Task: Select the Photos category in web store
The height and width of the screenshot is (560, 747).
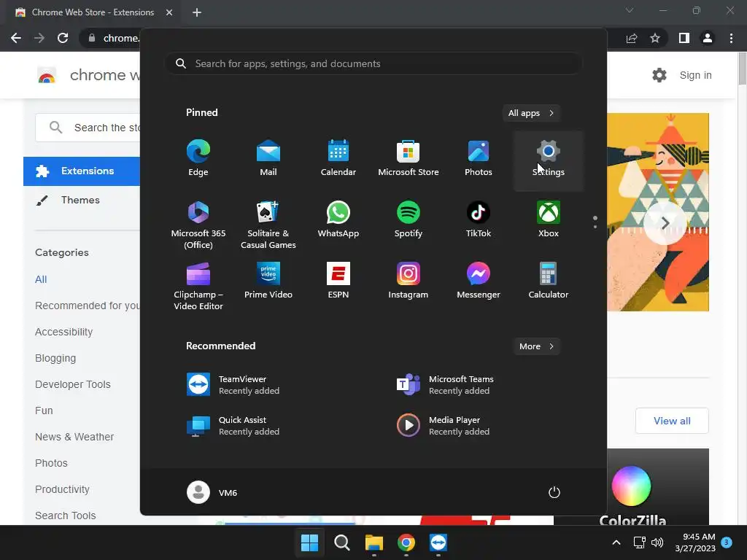Action: point(51,463)
